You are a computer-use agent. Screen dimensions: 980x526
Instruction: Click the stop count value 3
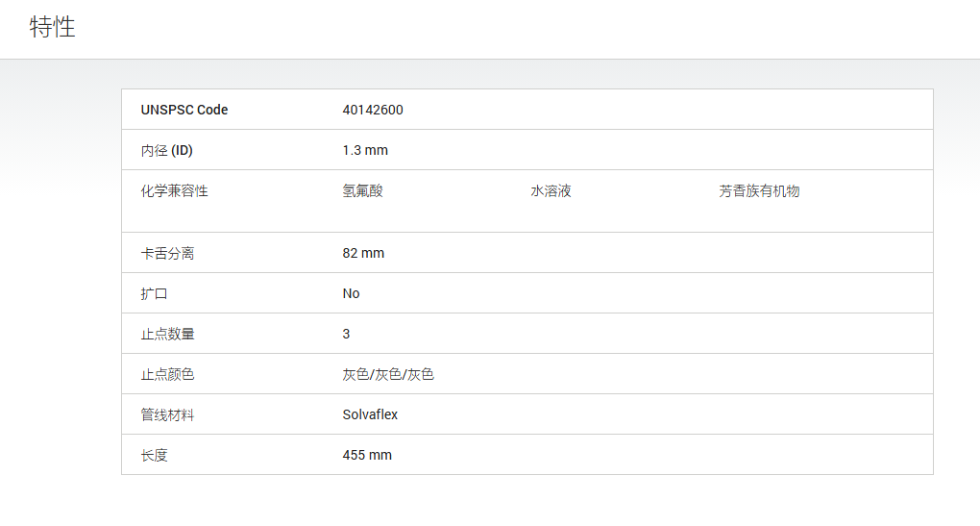pos(346,334)
